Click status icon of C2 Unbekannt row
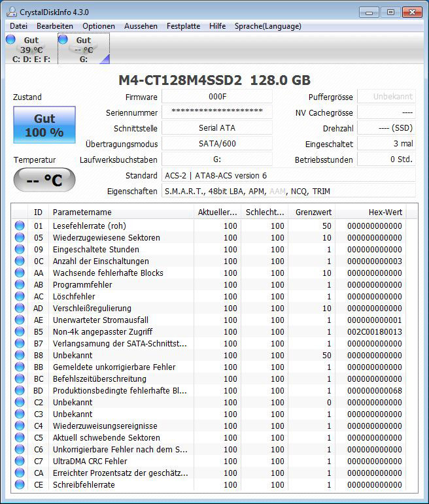The image size is (429, 504). point(20,402)
